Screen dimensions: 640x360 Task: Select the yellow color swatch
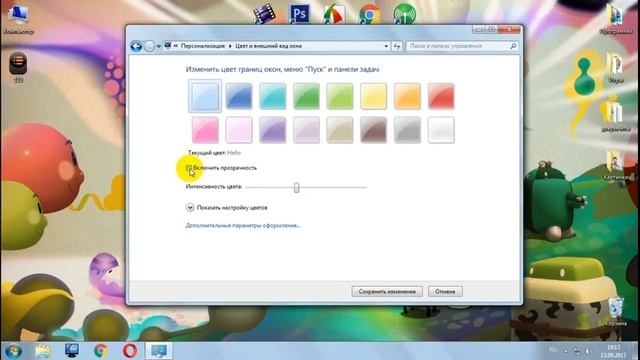[x=373, y=96]
